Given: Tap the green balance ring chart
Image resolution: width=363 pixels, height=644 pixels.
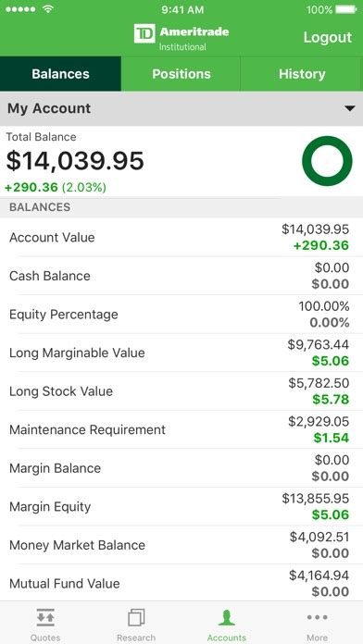Looking at the screenshot, I should [x=327, y=161].
